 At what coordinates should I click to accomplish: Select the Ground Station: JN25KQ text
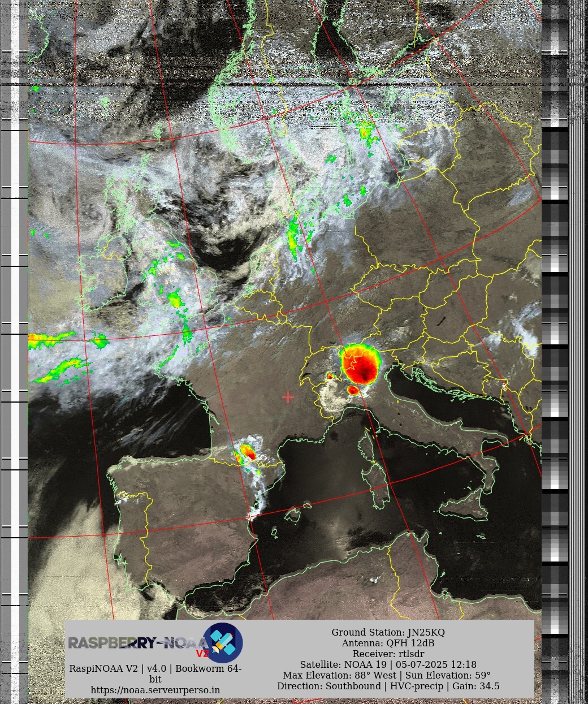tap(388, 632)
